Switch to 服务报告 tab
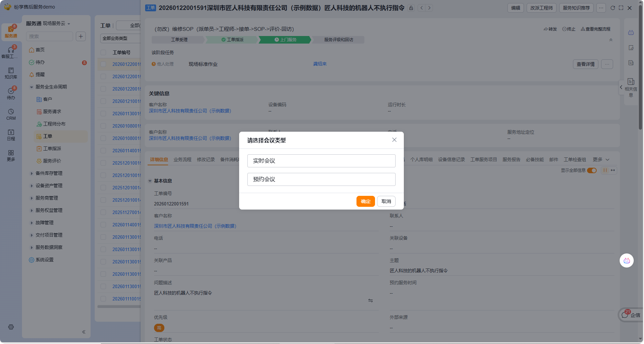This screenshot has width=644, height=344. click(512, 159)
